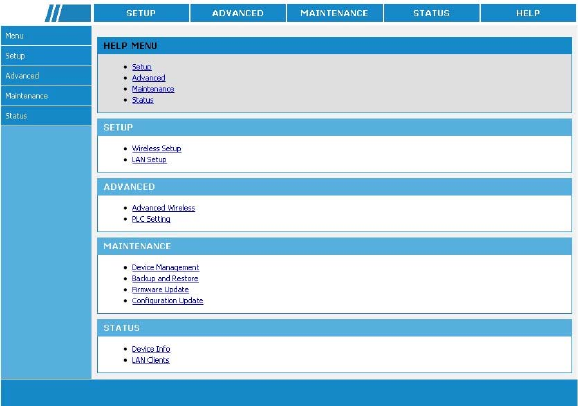
Task: Open the SETUP tab
Action: coord(141,13)
